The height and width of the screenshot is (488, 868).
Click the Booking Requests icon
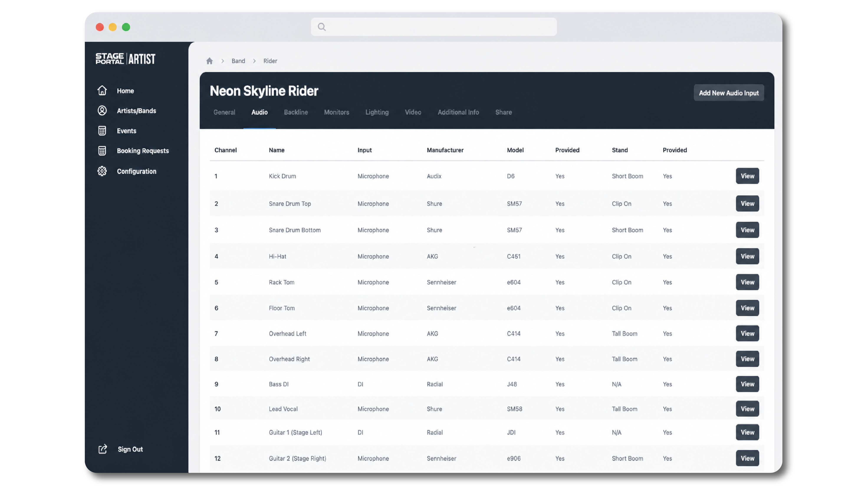(x=102, y=151)
